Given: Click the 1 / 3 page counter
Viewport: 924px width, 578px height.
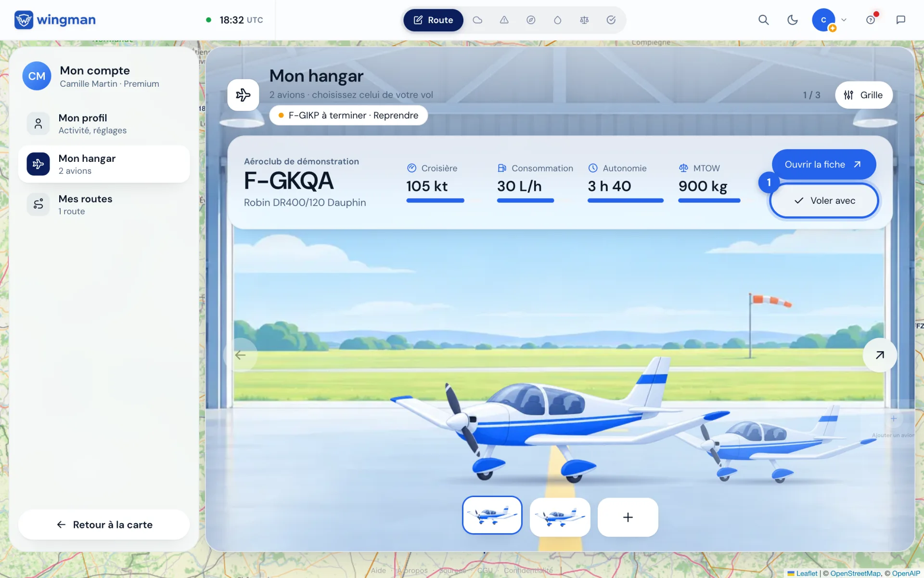Looking at the screenshot, I should (x=811, y=95).
